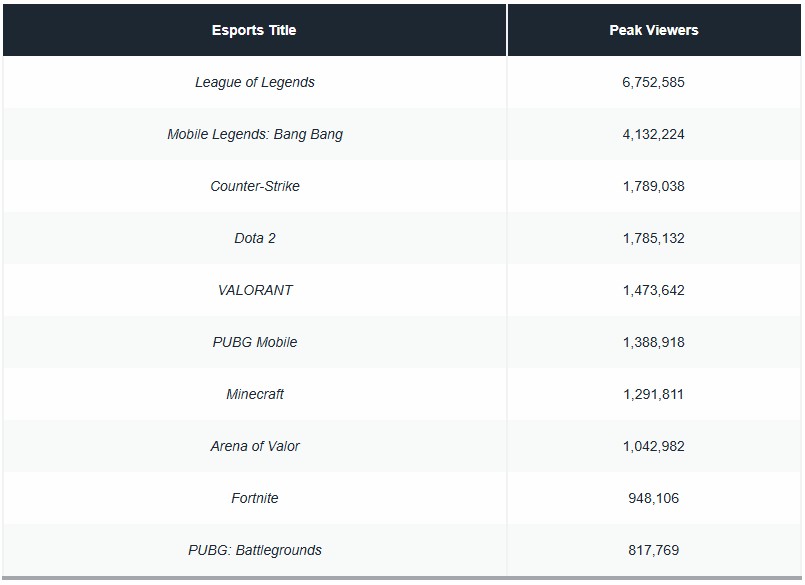805x585 pixels.
Task: Select the Mobile Legends: Bang Bang cell
Action: pyautogui.click(x=255, y=134)
